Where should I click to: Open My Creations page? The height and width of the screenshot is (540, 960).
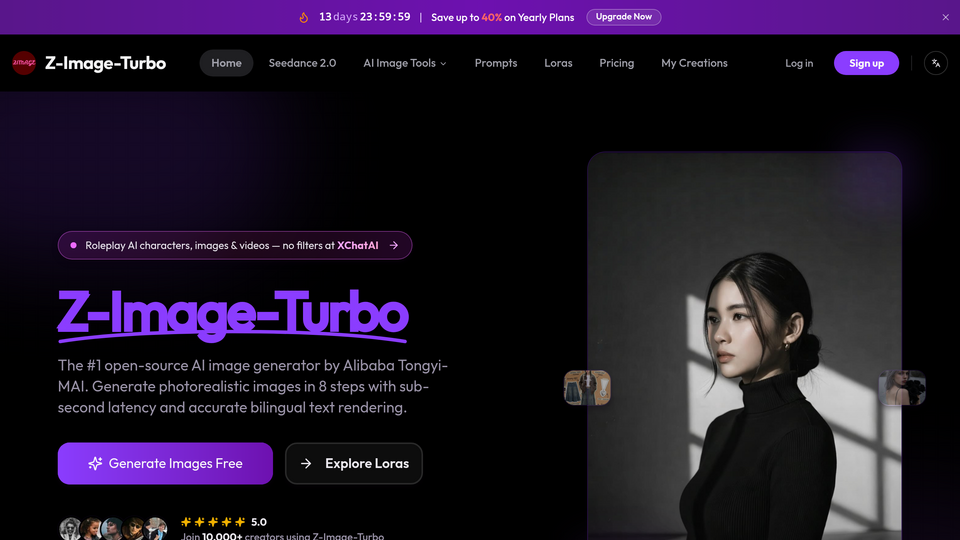(x=694, y=63)
